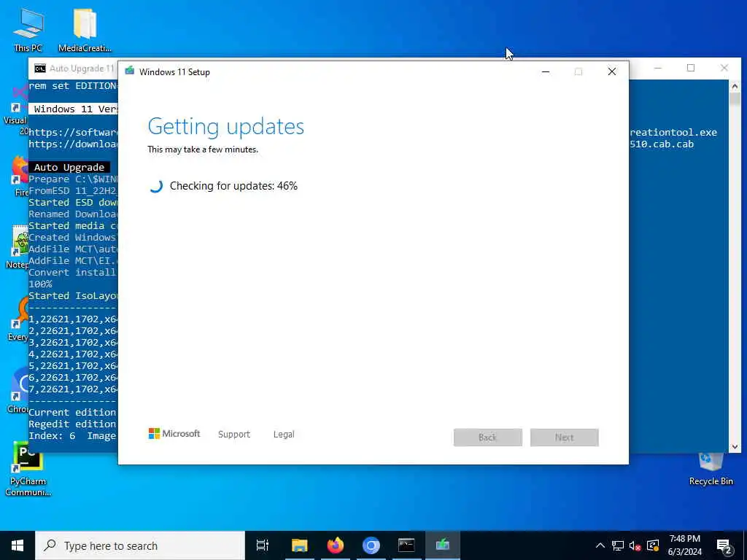Open Task View in the taskbar
The width and height of the screenshot is (747, 560).
[x=263, y=545]
